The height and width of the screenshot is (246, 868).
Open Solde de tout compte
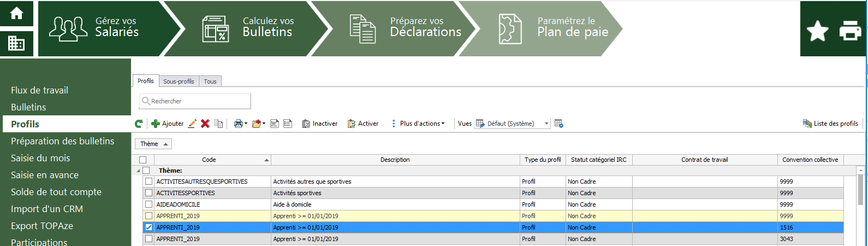[56, 192]
